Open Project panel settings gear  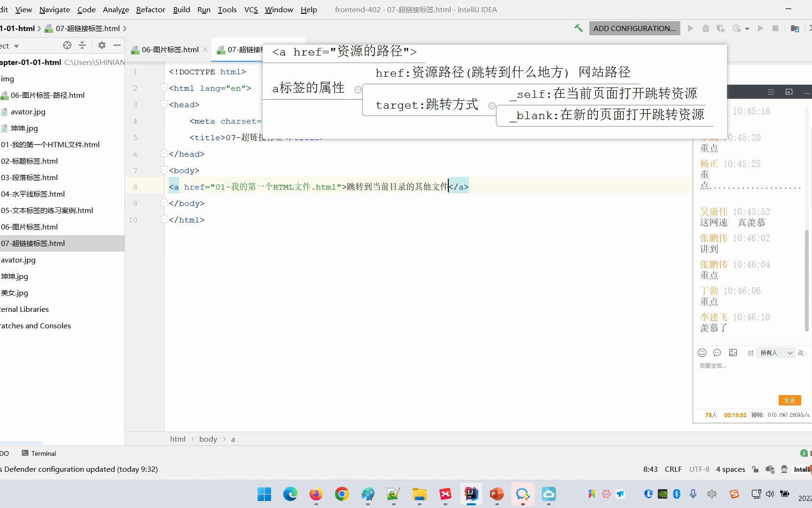(101, 45)
